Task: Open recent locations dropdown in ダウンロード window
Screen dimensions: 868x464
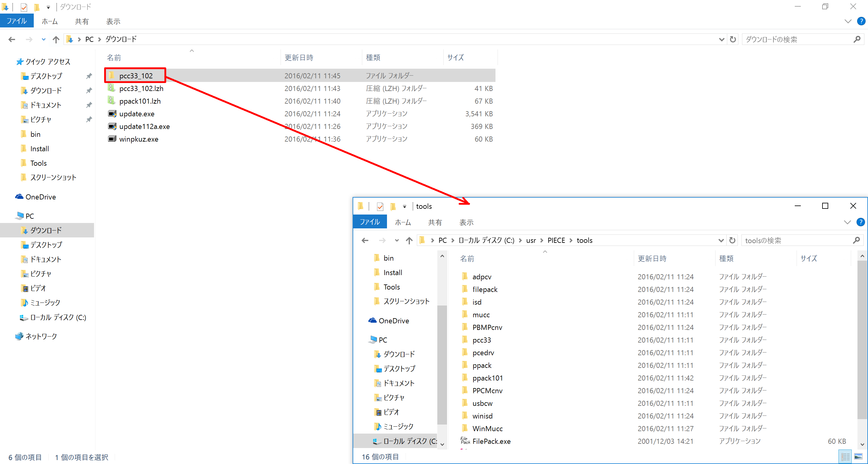Action: tap(43, 39)
